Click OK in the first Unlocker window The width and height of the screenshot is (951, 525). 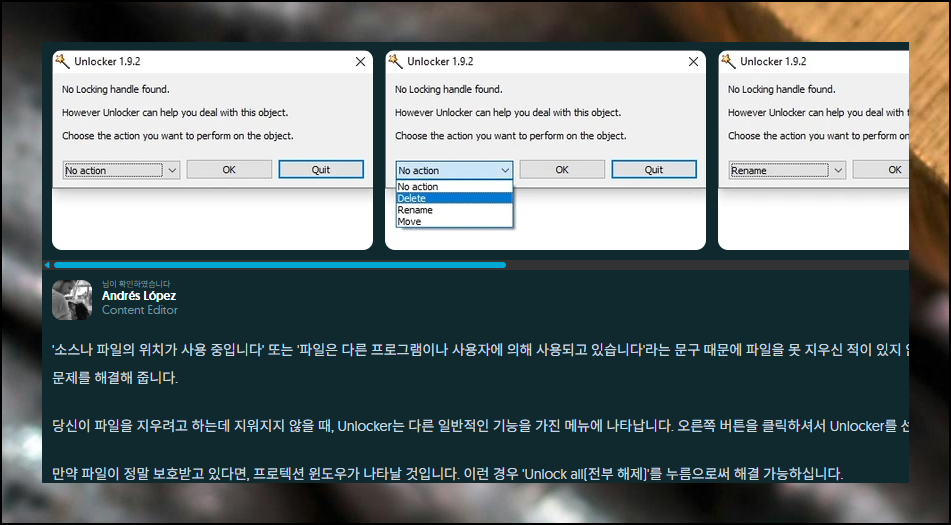click(x=229, y=170)
